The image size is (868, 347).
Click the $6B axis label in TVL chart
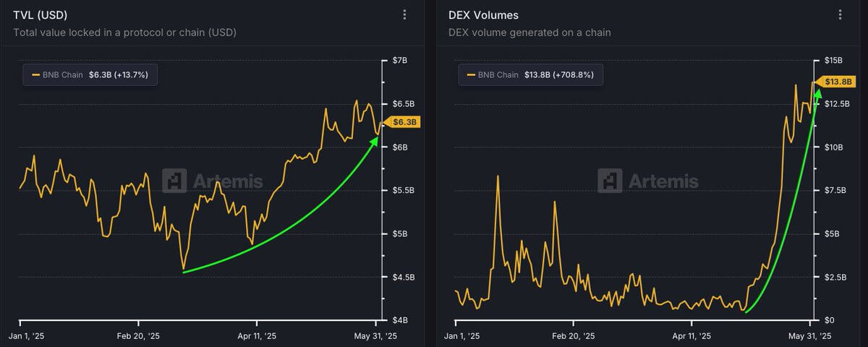[x=401, y=147]
